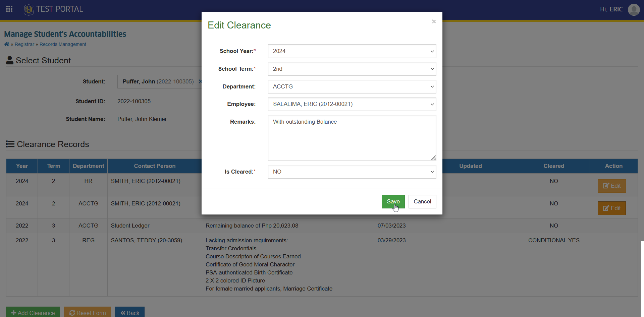Click the Contact Person column header

tap(155, 166)
